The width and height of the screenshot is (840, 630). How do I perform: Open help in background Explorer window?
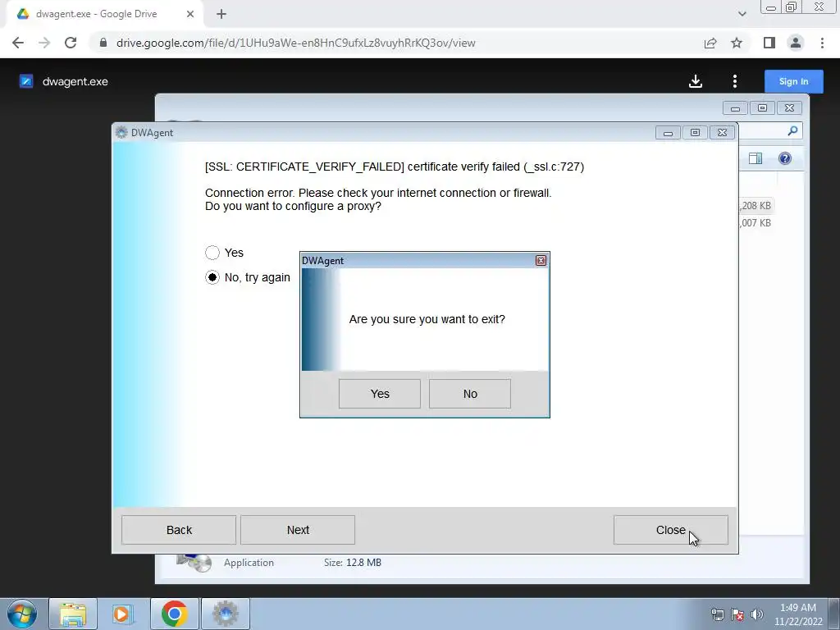coord(785,158)
